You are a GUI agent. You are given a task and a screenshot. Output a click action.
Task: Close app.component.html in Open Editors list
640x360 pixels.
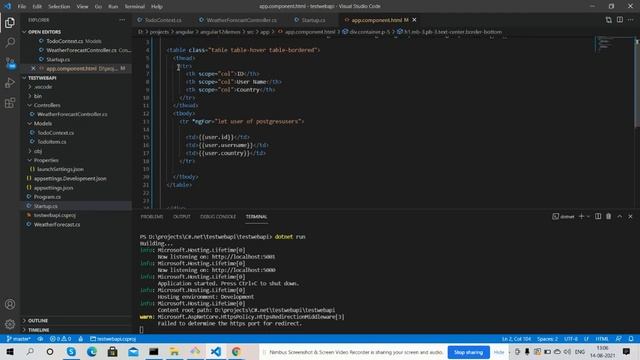click(x=33, y=68)
